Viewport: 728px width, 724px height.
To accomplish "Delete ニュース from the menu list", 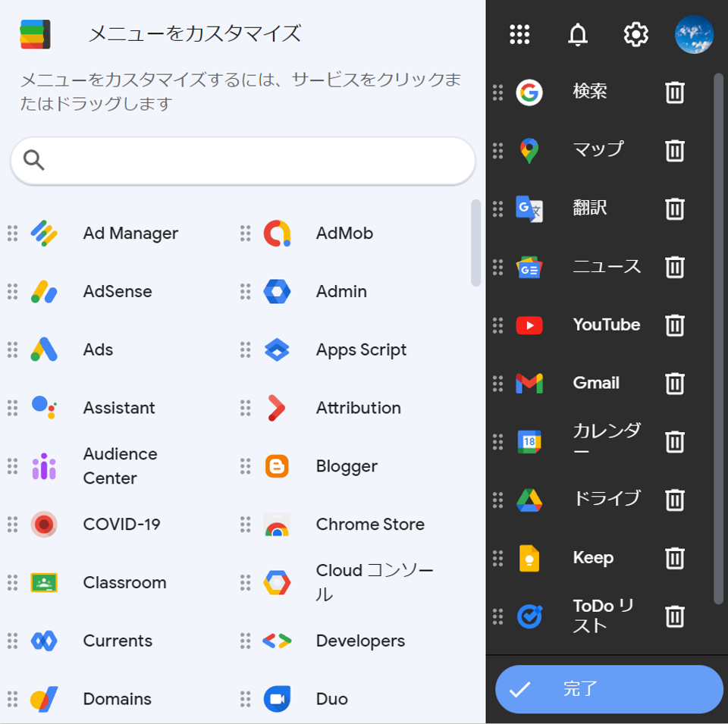I will (675, 267).
